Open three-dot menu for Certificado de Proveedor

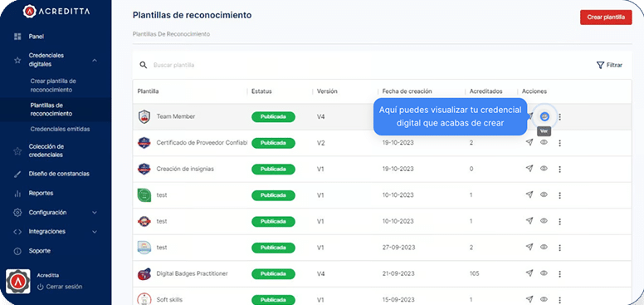(559, 143)
